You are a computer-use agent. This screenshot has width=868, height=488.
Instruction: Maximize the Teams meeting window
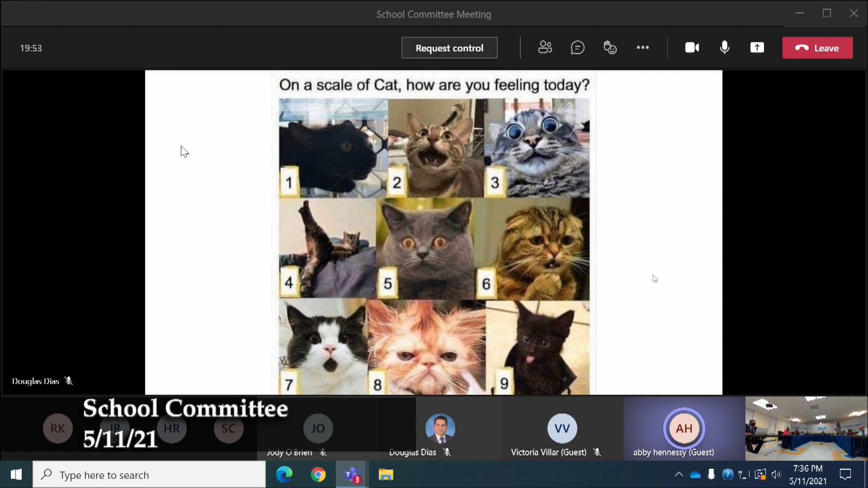(827, 13)
